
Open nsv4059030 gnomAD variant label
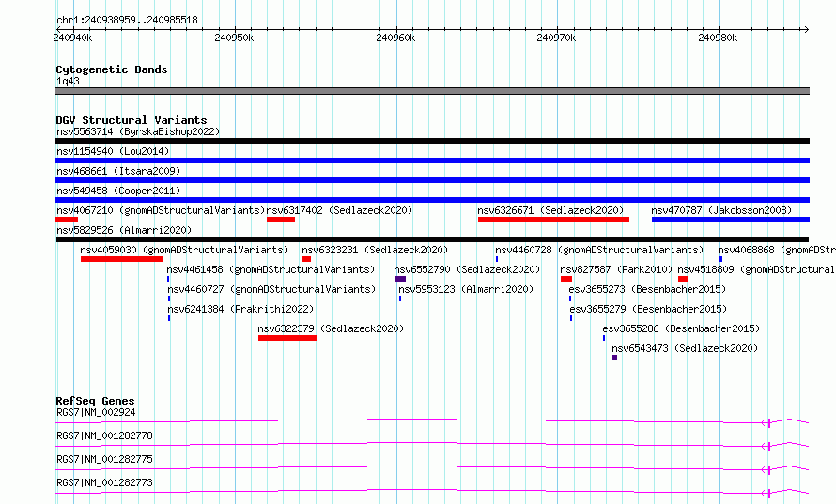point(184,250)
